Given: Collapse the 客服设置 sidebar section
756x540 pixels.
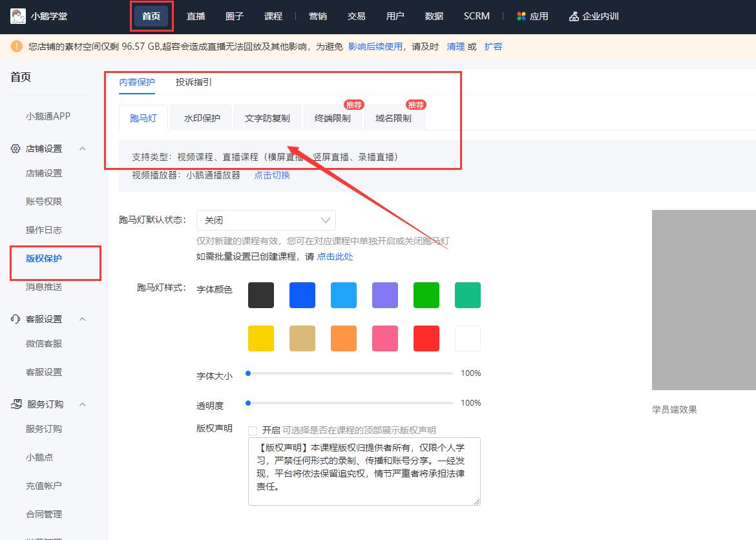Looking at the screenshot, I should pos(82,318).
